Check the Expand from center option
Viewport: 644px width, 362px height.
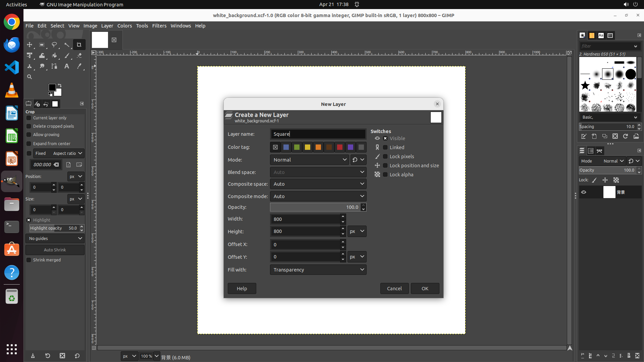[x=29, y=144]
